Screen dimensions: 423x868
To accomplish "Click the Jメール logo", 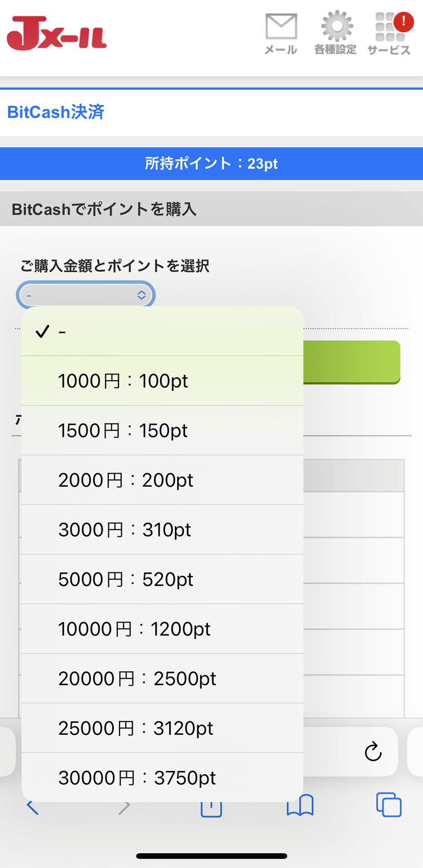I will (56, 34).
